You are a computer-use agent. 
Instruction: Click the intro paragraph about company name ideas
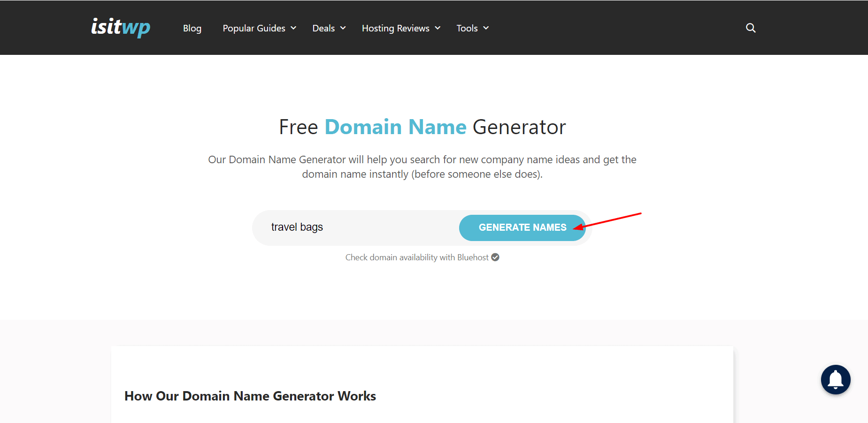(x=422, y=167)
